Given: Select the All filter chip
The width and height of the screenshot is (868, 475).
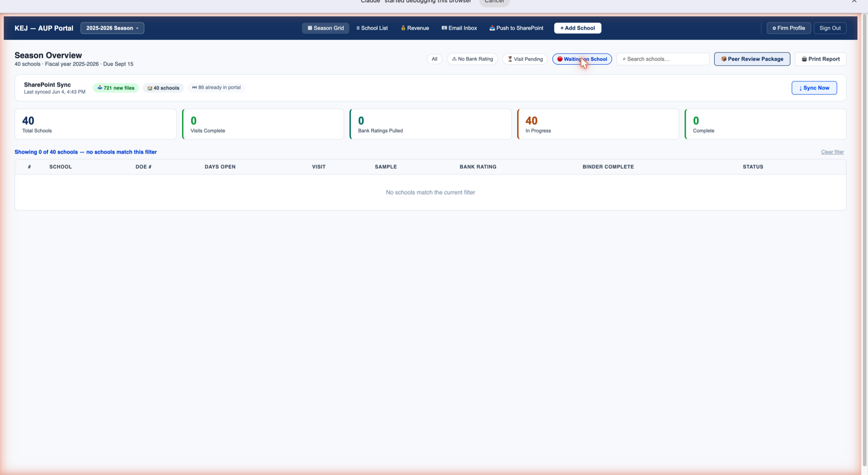Looking at the screenshot, I should pyautogui.click(x=435, y=59).
